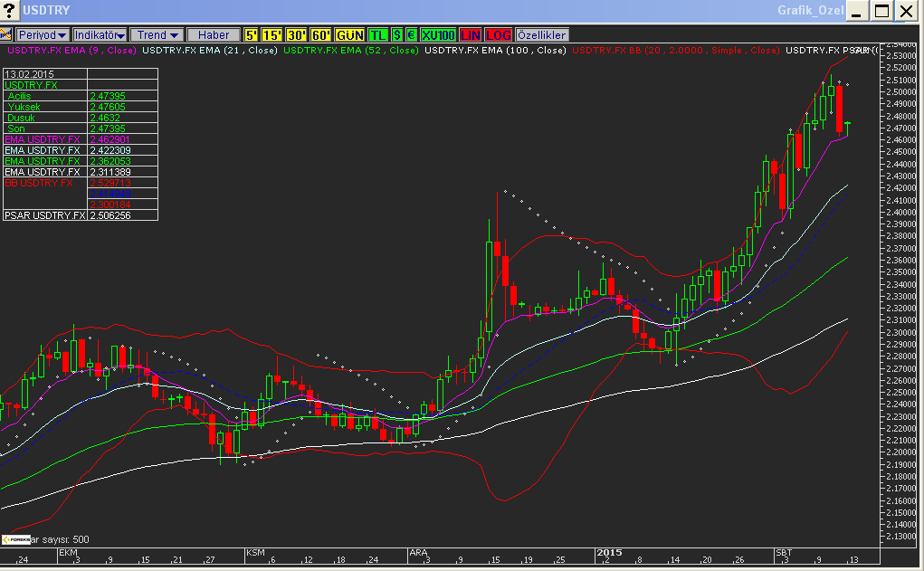The image size is (924, 571).
Task: Show prices in TL currency
Action: [377, 34]
